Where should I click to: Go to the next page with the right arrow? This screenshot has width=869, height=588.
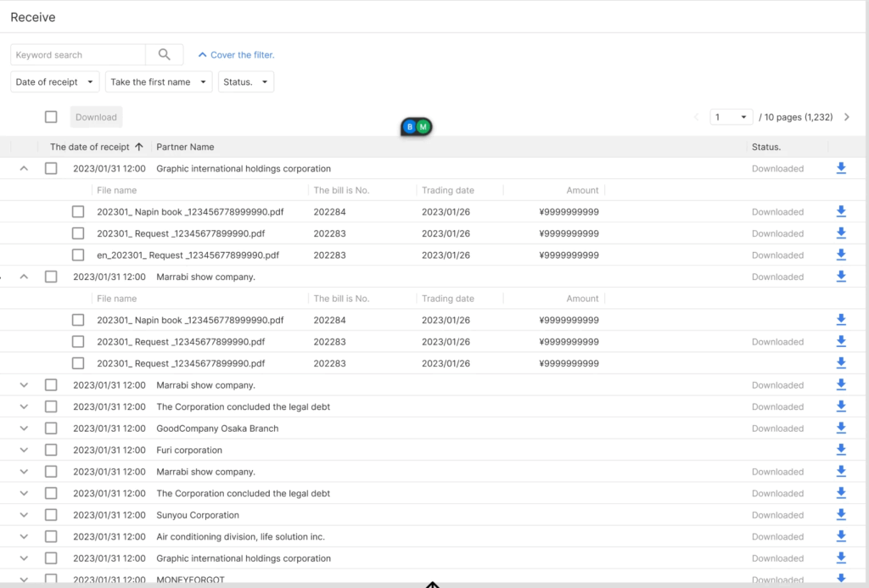coord(846,117)
